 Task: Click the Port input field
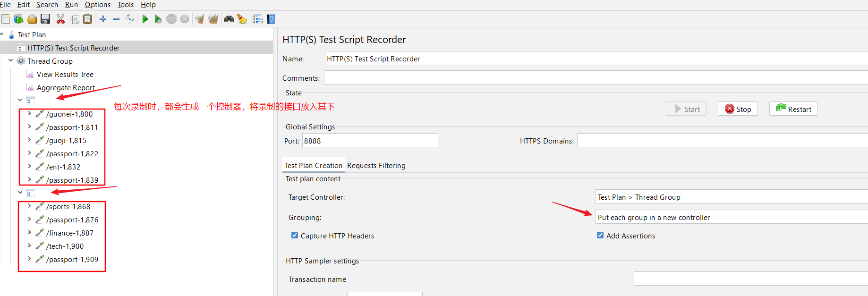tap(370, 141)
